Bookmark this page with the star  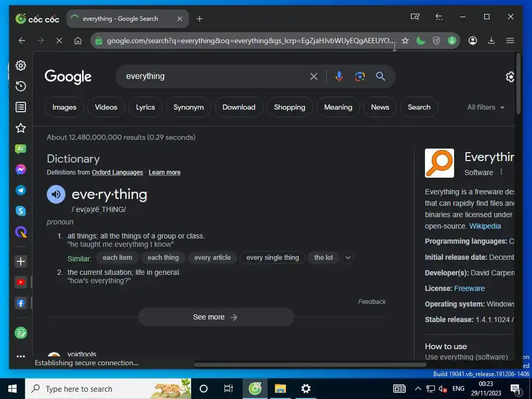pyautogui.click(x=405, y=41)
